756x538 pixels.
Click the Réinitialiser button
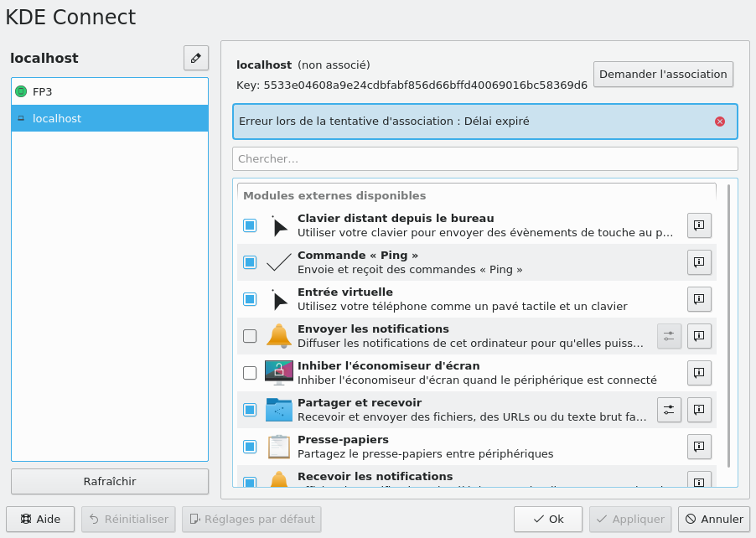129,520
